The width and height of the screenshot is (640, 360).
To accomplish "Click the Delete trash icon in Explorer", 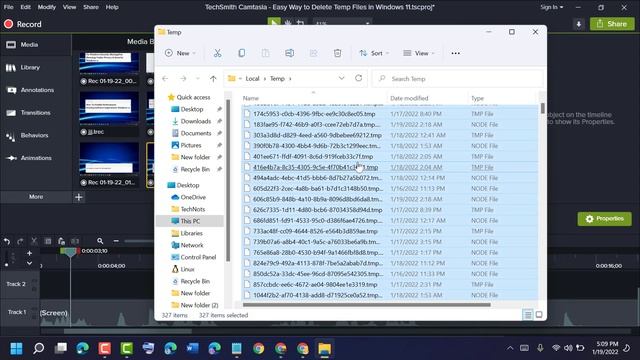I will [x=337, y=53].
